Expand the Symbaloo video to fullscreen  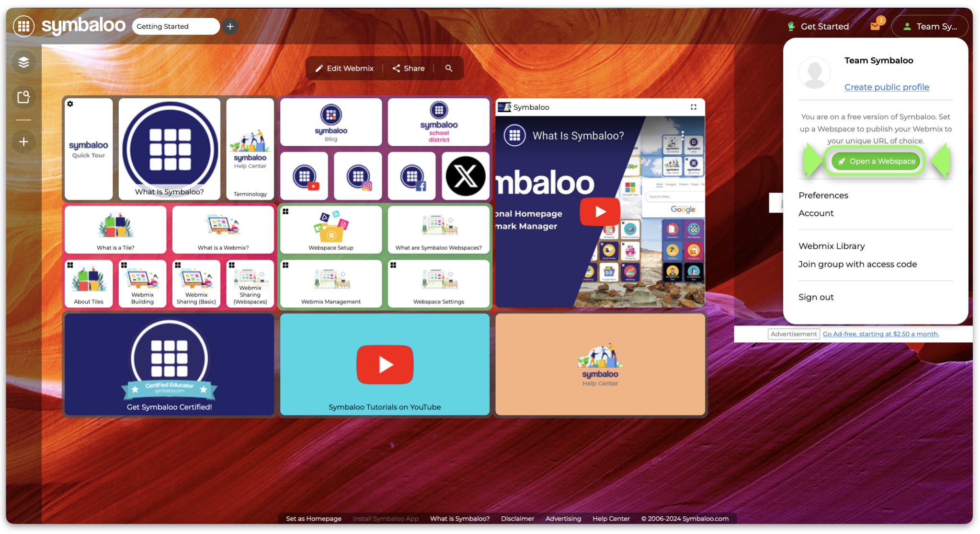(x=694, y=107)
